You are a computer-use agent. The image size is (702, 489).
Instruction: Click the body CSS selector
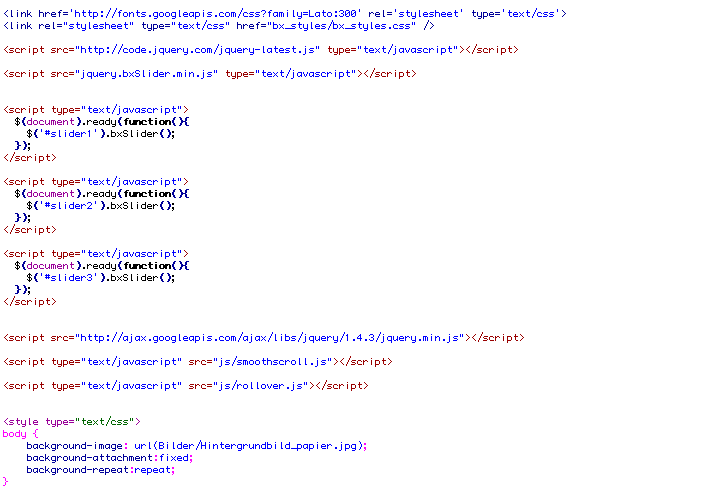pos(15,434)
